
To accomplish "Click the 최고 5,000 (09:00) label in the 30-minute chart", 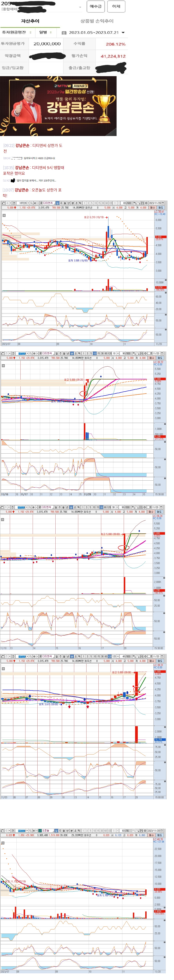I will [110, 534].
